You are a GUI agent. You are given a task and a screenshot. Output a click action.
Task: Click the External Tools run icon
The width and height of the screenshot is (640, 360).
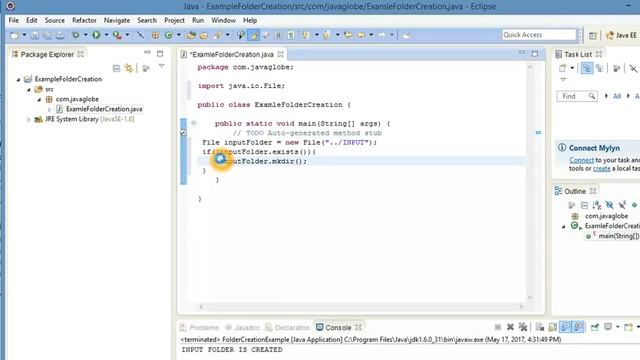(117, 36)
